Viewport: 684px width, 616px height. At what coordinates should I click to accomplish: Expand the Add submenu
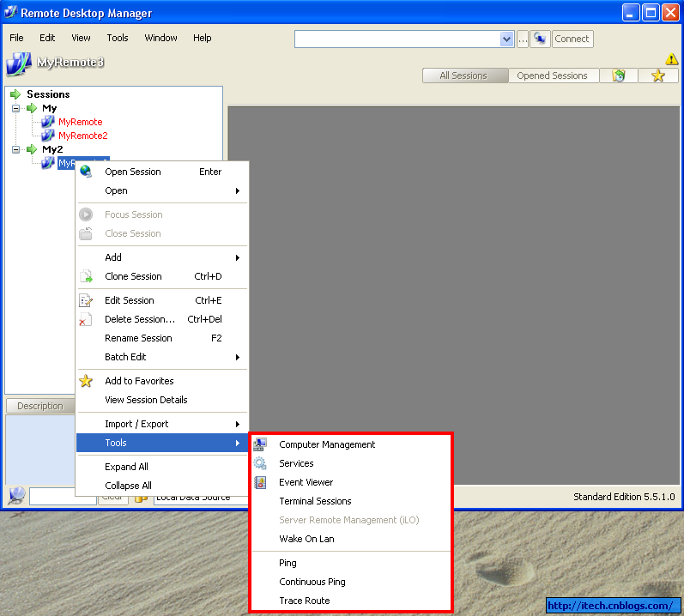pyautogui.click(x=162, y=257)
